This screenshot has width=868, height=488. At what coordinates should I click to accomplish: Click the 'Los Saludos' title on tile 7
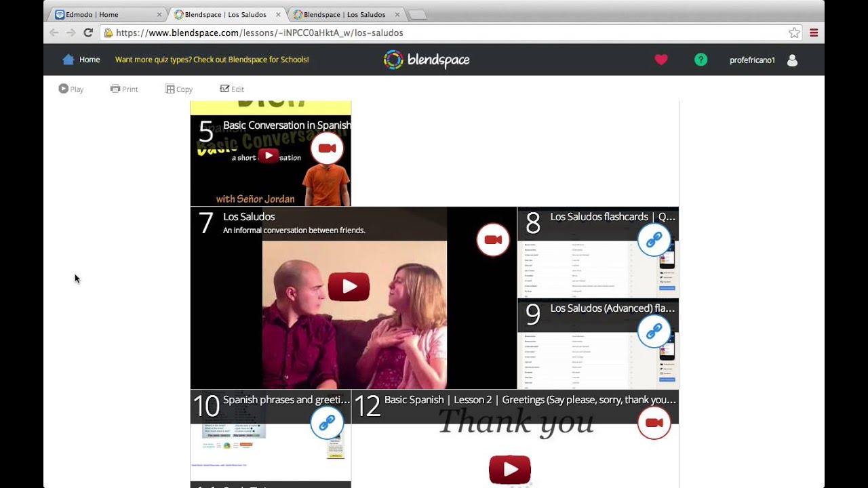[249, 217]
